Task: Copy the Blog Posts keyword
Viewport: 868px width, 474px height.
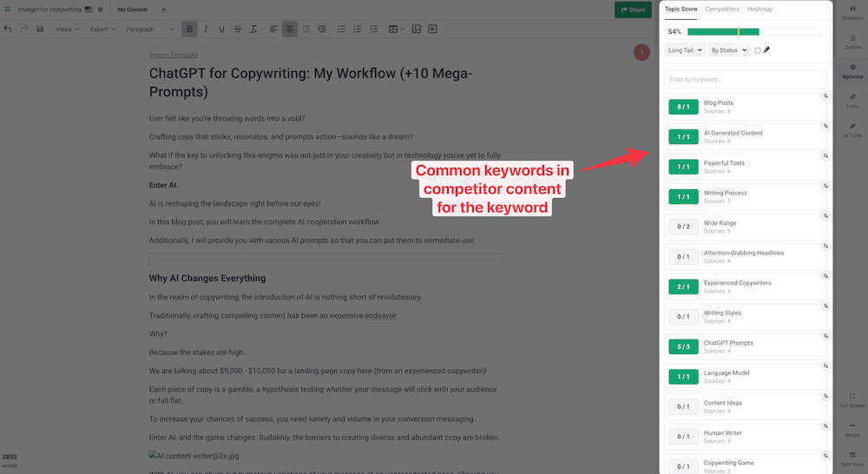Action: [x=825, y=96]
